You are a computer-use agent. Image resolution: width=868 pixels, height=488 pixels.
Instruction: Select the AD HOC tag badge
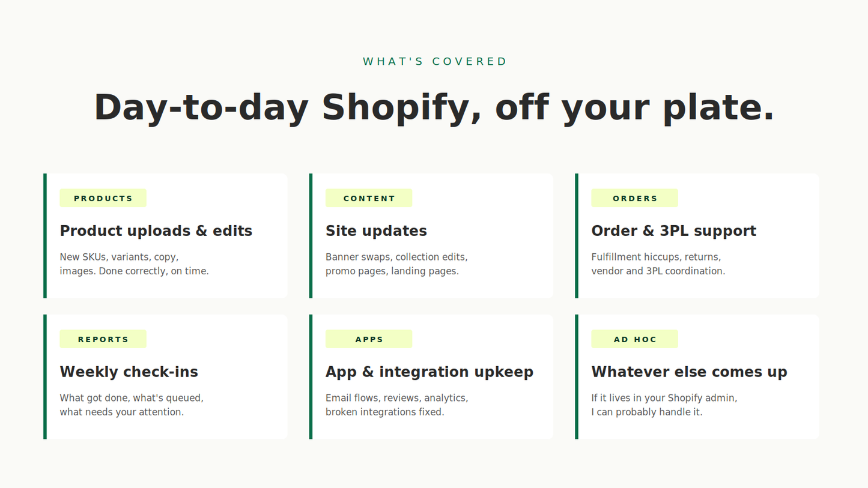coord(634,339)
